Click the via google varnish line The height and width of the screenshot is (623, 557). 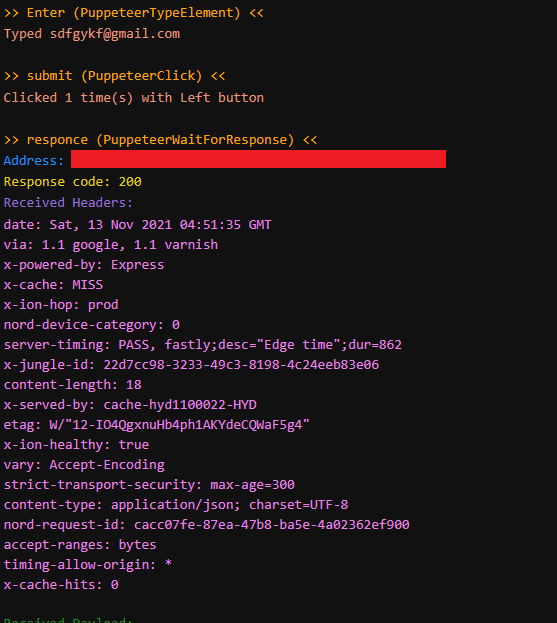[x=111, y=245]
